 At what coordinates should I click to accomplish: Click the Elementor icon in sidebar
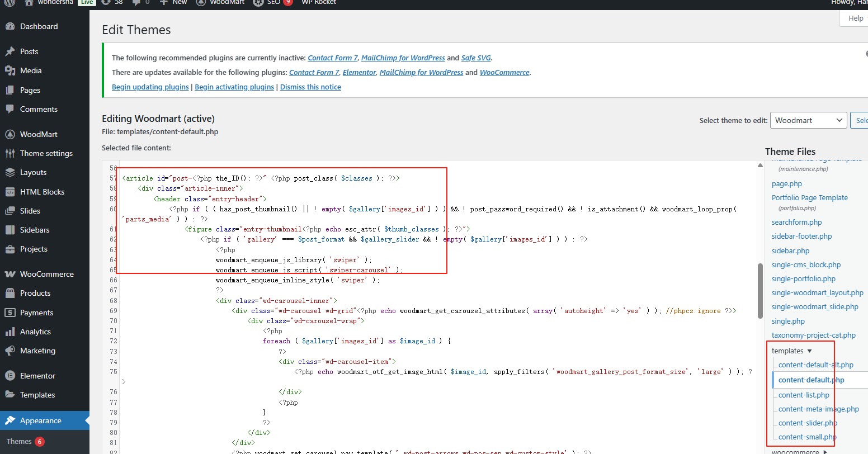point(11,375)
